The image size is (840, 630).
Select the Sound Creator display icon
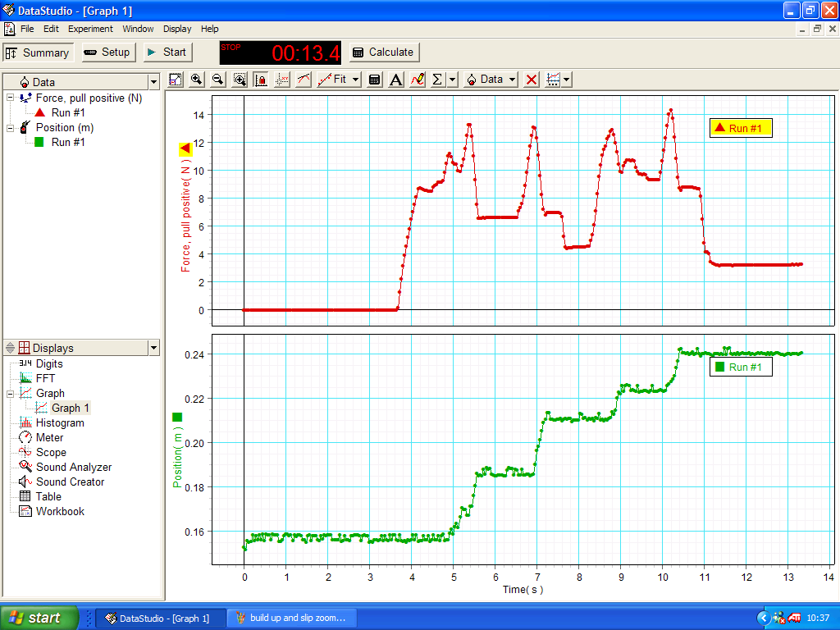[x=25, y=482]
